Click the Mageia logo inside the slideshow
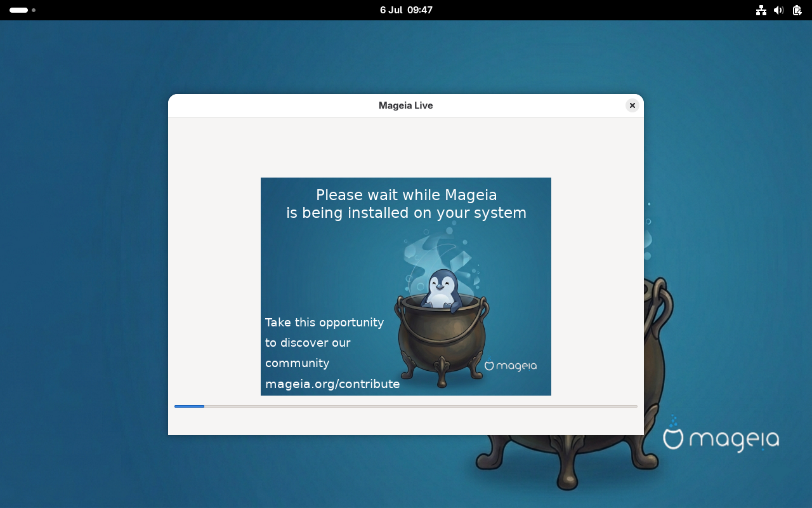 [511, 366]
